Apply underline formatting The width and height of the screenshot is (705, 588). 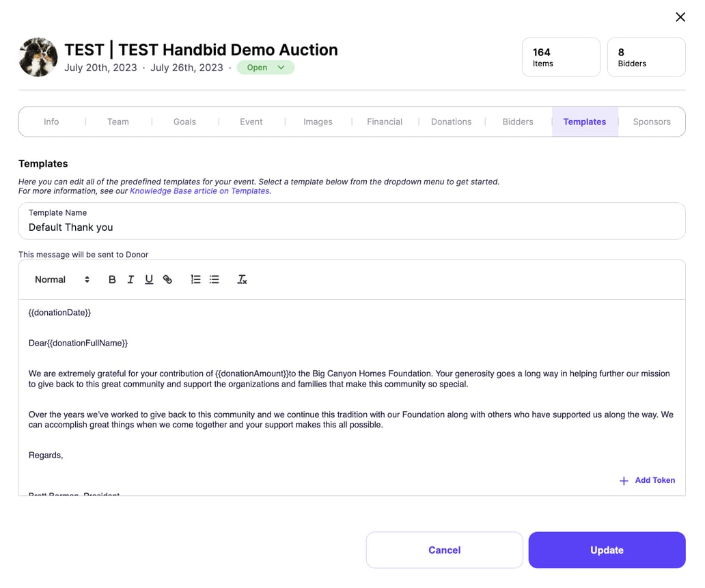[149, 279]
